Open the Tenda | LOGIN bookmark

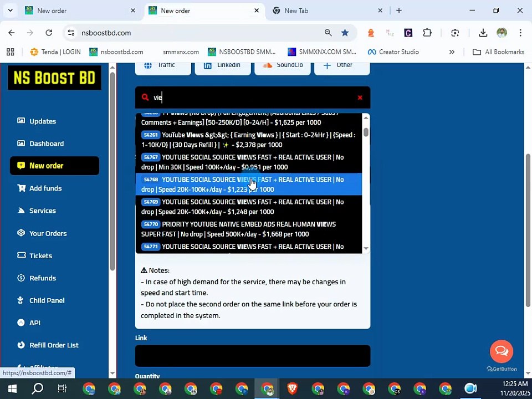[55, 52]
